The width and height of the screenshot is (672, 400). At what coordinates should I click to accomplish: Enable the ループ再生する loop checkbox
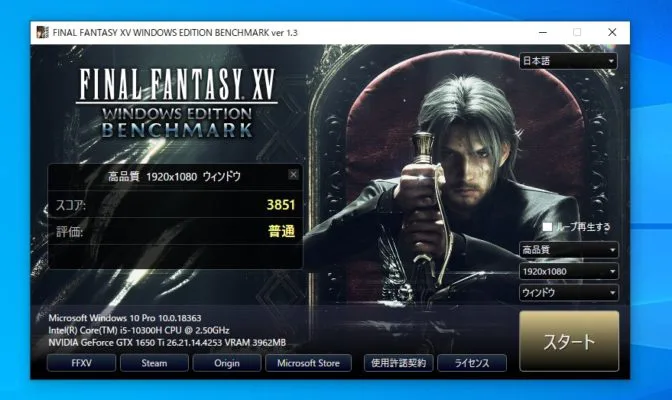pos(547,227)
